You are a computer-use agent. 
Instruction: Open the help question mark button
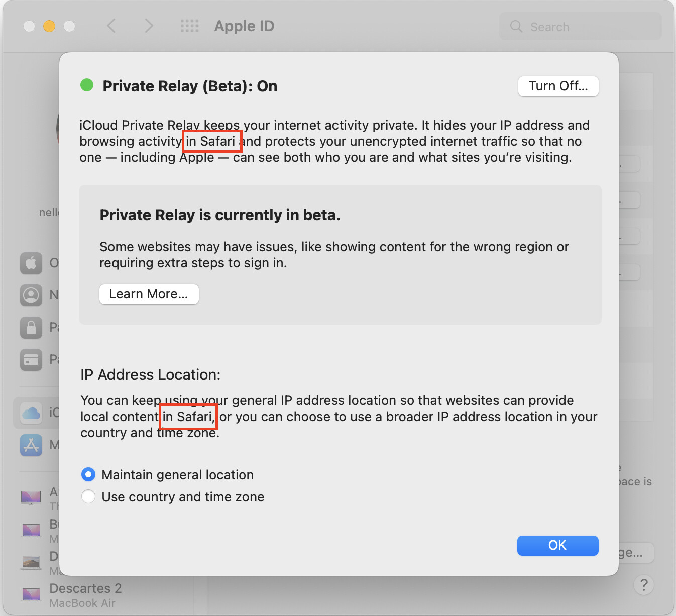[x=644, y=585]
